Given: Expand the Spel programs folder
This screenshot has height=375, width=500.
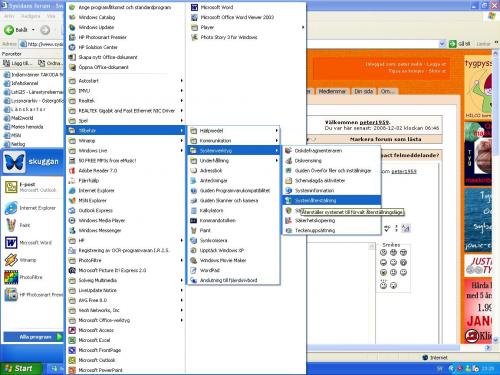Looking at the screenshot, I should click(x=126, y=121).
